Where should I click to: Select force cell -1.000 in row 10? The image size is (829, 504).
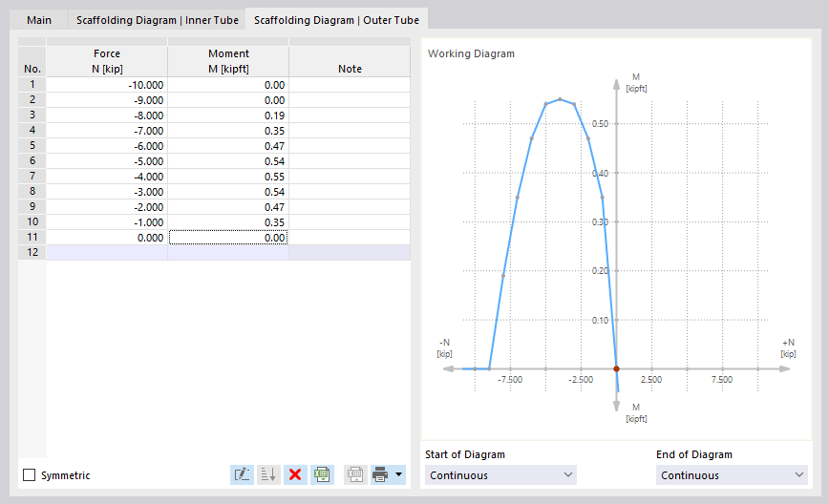[107, 222]
